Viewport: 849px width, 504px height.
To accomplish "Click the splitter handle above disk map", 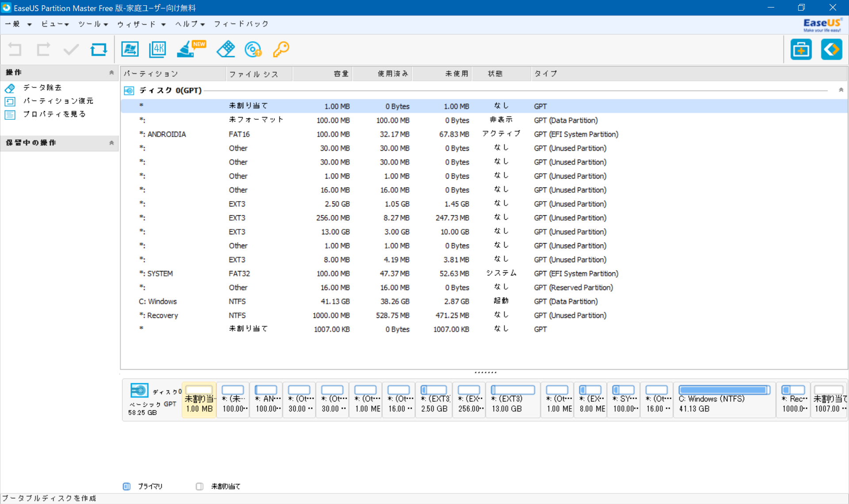I will (x=485, y=372).
